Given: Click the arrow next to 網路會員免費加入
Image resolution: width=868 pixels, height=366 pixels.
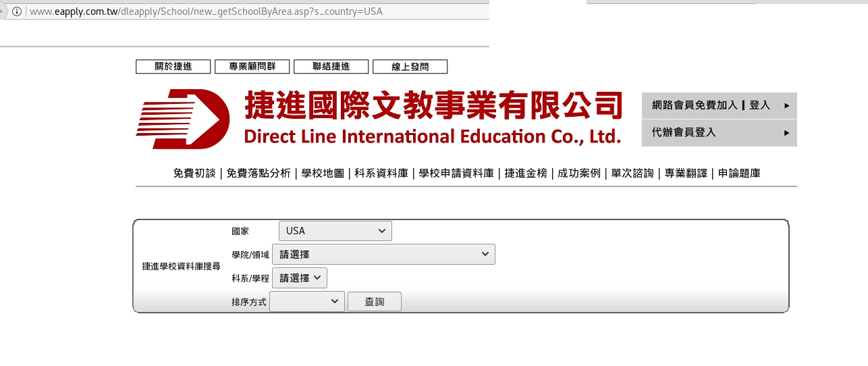Looking at the screenshot, I should (x=786, y=106).
